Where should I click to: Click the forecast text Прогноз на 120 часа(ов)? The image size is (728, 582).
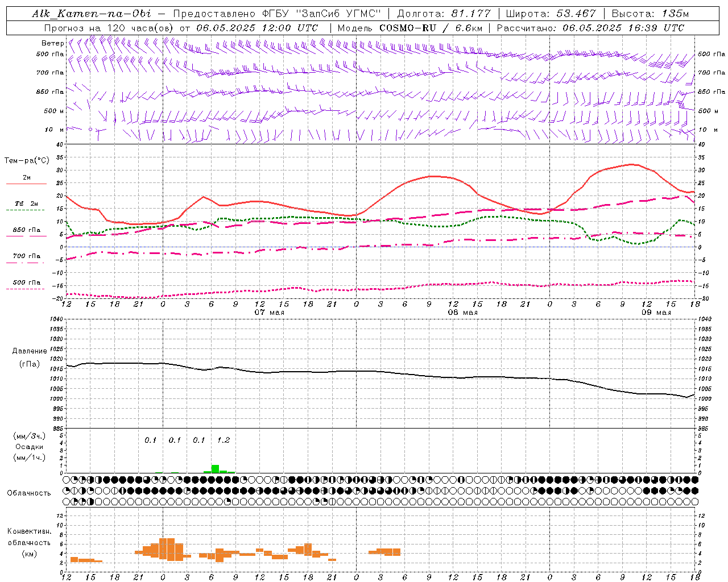pos(109,28)
